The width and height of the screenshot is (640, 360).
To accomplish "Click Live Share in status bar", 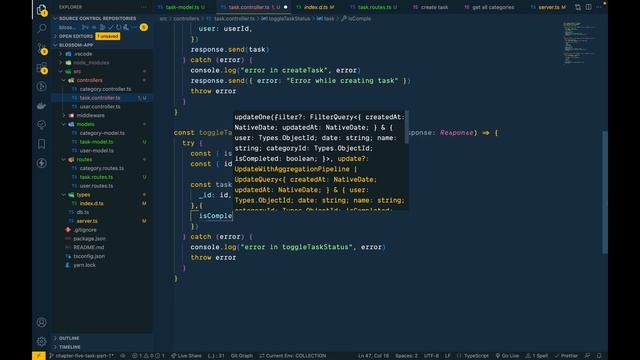I will click(x=186, y=356).
